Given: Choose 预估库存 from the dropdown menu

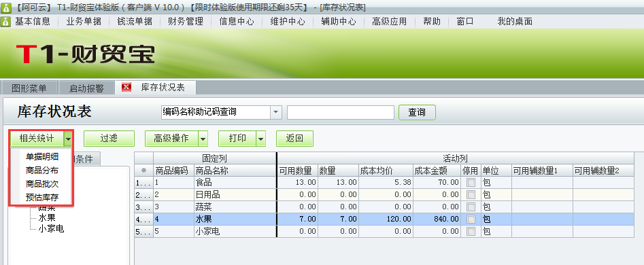Looking at the screenshot, I should click(42, 197).
